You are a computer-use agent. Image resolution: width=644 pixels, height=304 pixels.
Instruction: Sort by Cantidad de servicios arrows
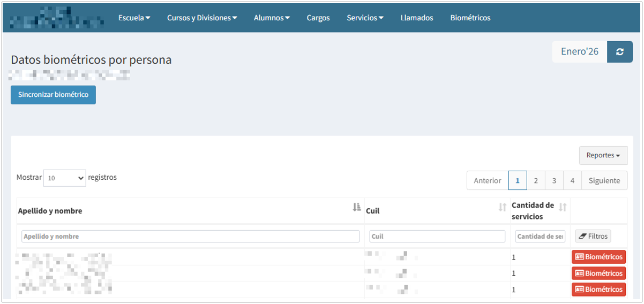coord(563,208)
